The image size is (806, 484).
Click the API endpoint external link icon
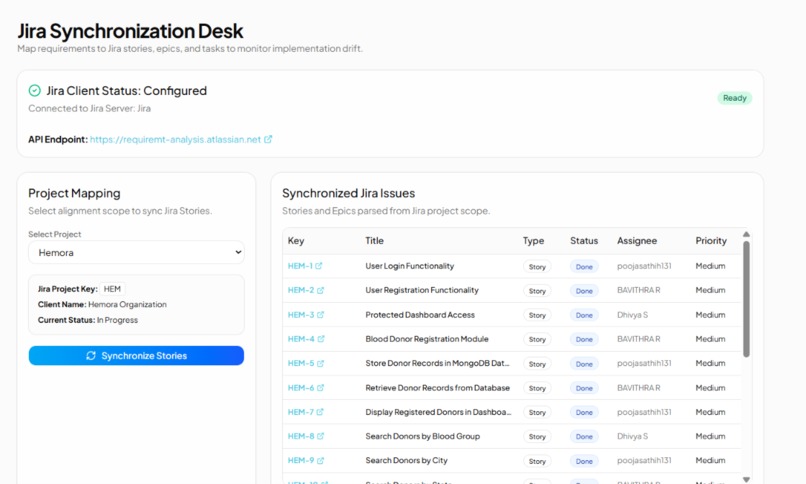(268, 139)
